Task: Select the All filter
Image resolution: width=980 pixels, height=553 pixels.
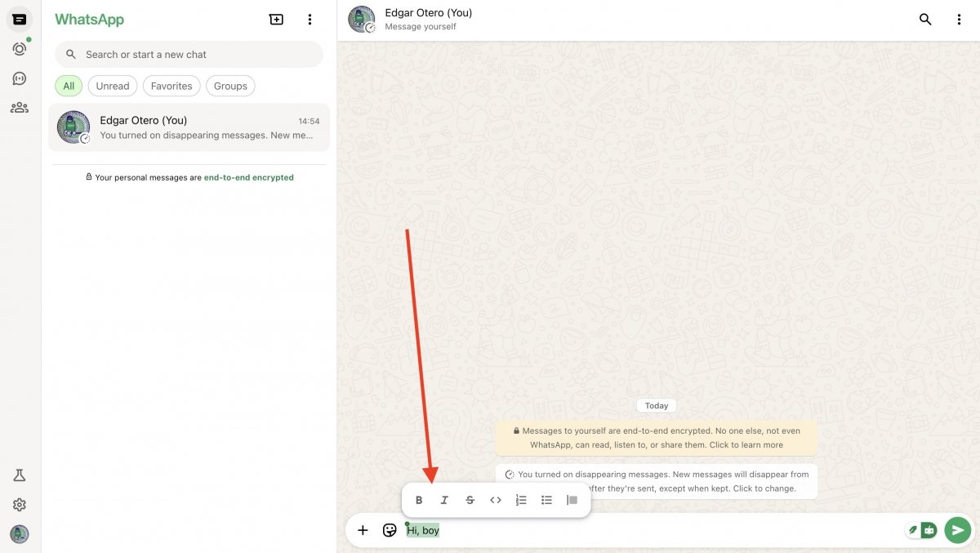Action: pos(69,86)
